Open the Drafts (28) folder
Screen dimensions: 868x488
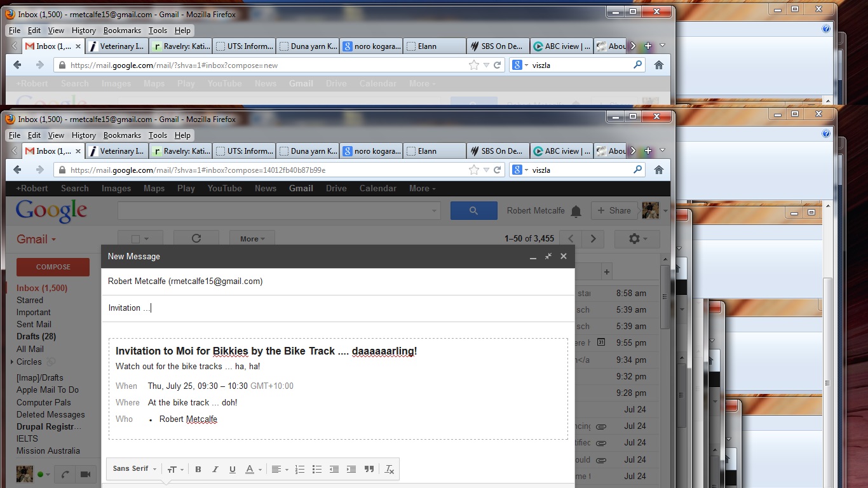tap(36, 337)
